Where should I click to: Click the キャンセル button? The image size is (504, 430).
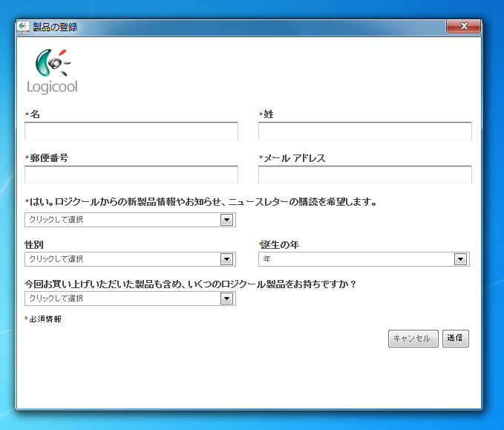(413, 339)
